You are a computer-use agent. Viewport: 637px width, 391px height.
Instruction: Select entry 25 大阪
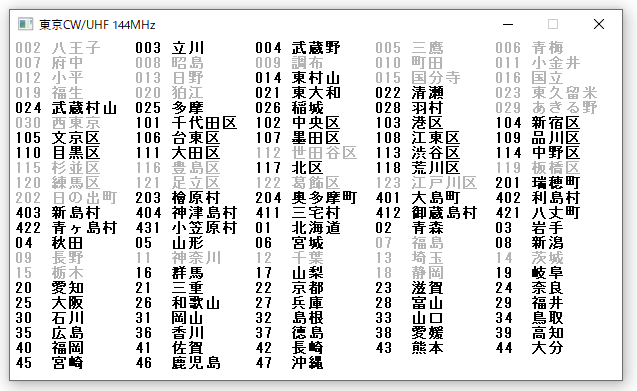pos(49,304)
